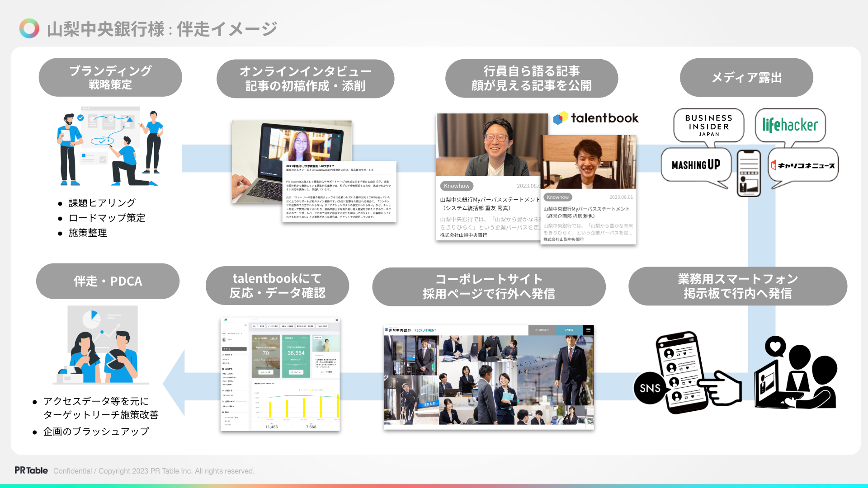Viewport: 868px width, 488px height.
Task: Click the ENTRY tab in recruitment site
Action: (569, 330)
